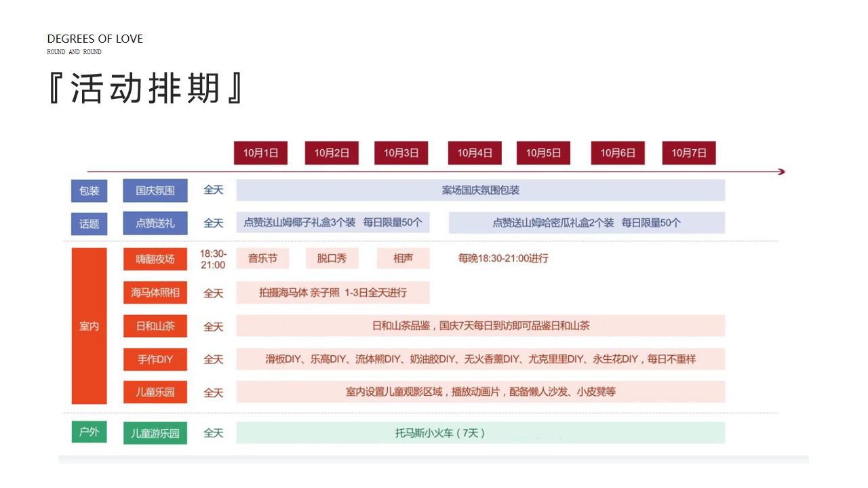Click the 滑板DIY、乐高DIY list bar
The width and height of the screenshot is (868, 488).
481,359
